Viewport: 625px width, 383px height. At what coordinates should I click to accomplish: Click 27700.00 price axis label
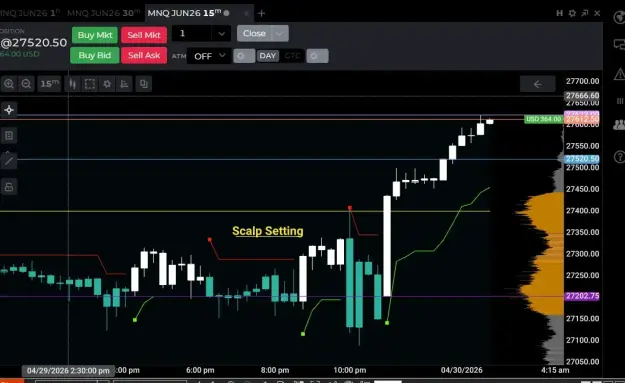pos(582,81)
